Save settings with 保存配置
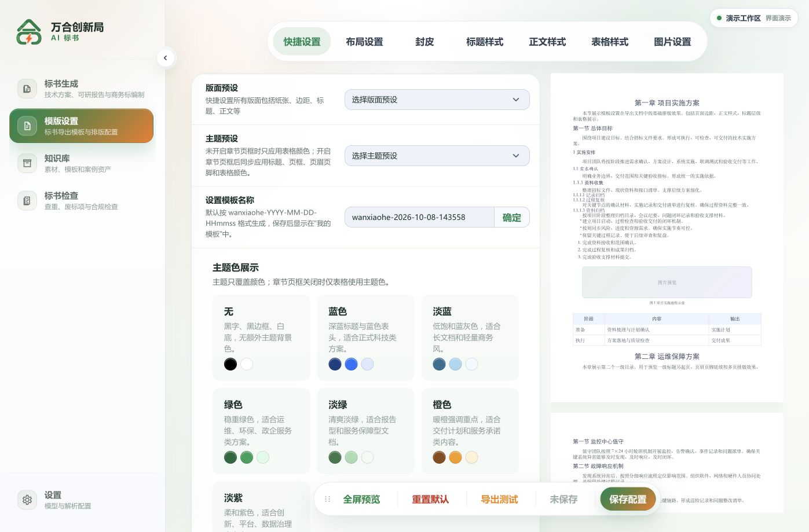The width and height of the screenshot is (809, 532). [628, 499]
